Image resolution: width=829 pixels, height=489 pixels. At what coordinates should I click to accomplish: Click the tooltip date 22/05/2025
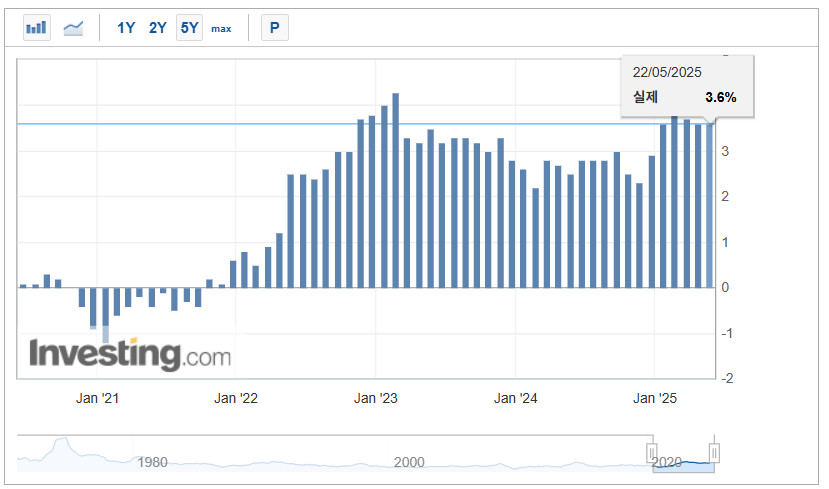(x=667, y=72)
